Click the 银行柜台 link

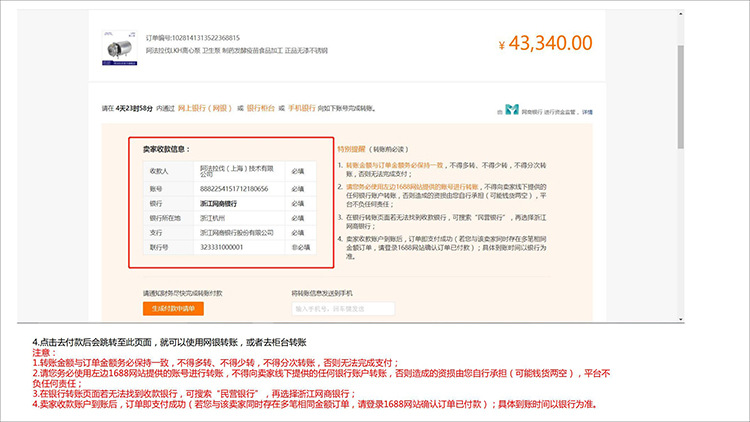[261, 108]
